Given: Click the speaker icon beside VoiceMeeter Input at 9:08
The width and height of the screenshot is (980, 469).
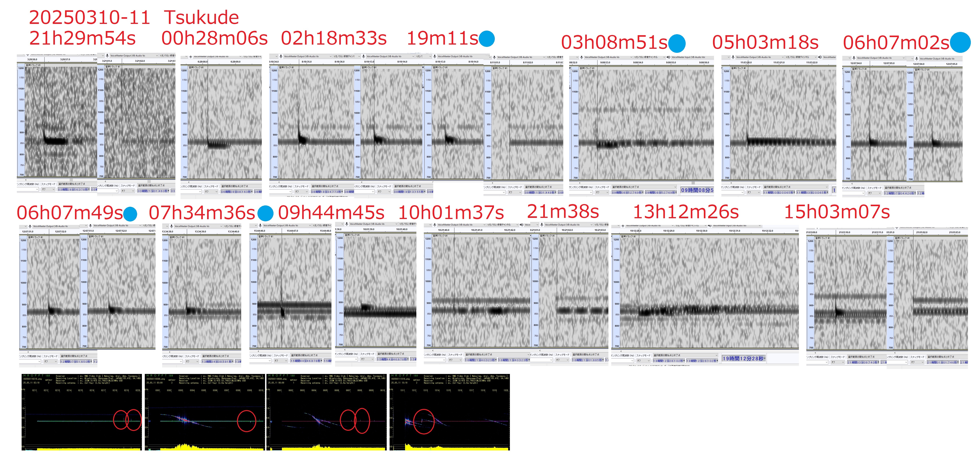Looking at the screenshot, I should (x=668, y=57).
